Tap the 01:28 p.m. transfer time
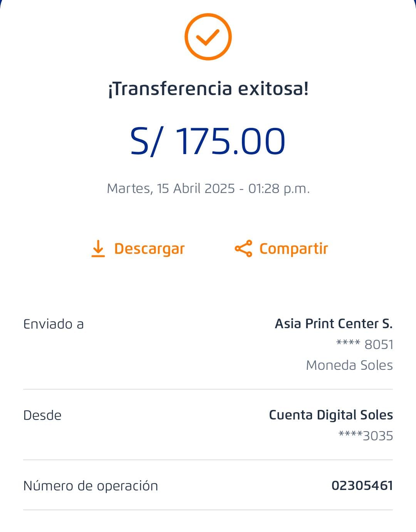 point(279,188)
